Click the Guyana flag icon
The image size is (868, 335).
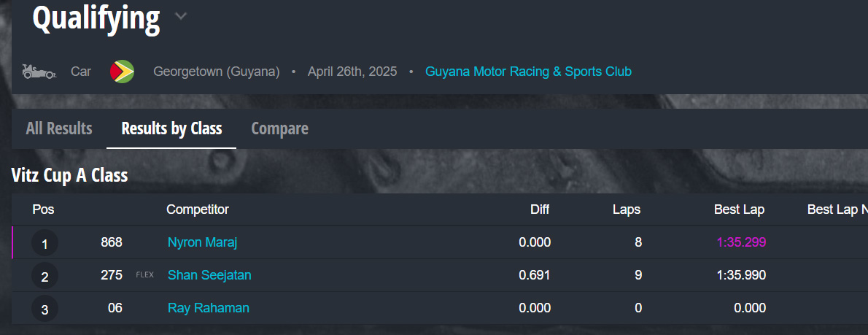(122, 72)
